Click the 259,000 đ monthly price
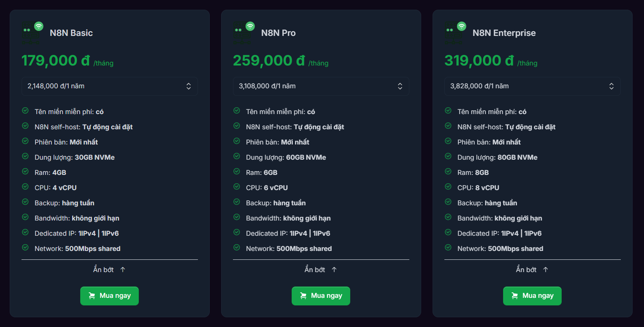 tap(269, 61)
